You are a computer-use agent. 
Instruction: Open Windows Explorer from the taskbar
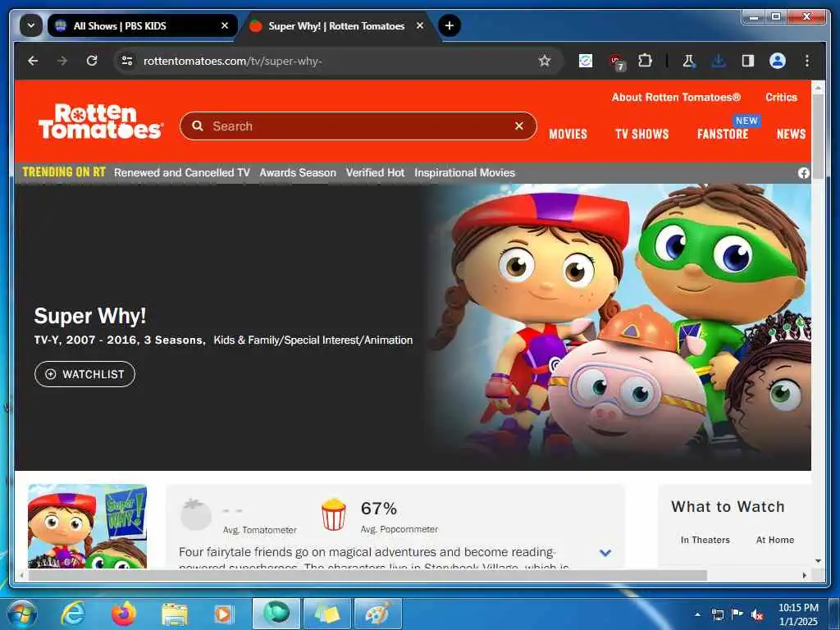point(174,614)
